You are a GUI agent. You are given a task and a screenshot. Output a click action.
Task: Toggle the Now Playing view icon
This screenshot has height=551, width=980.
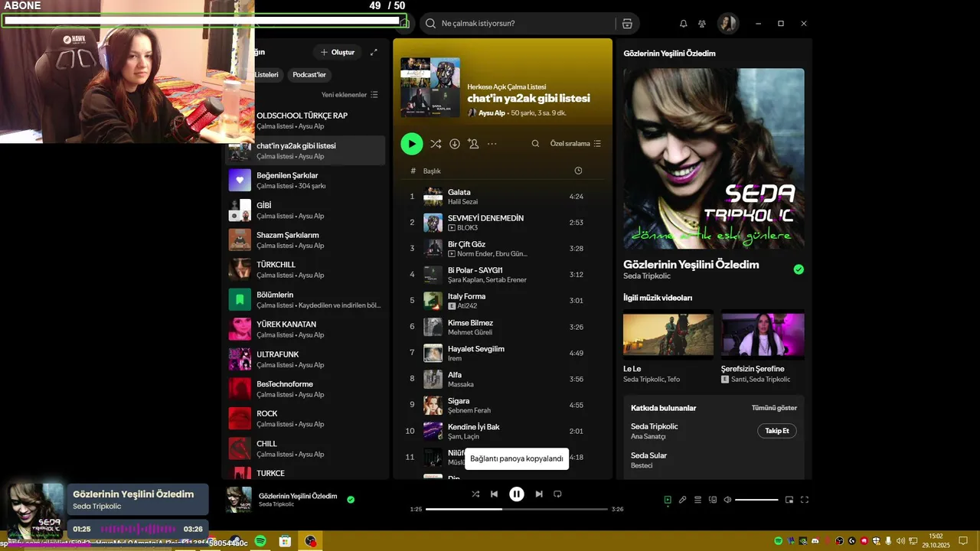(x=668, y=500)
